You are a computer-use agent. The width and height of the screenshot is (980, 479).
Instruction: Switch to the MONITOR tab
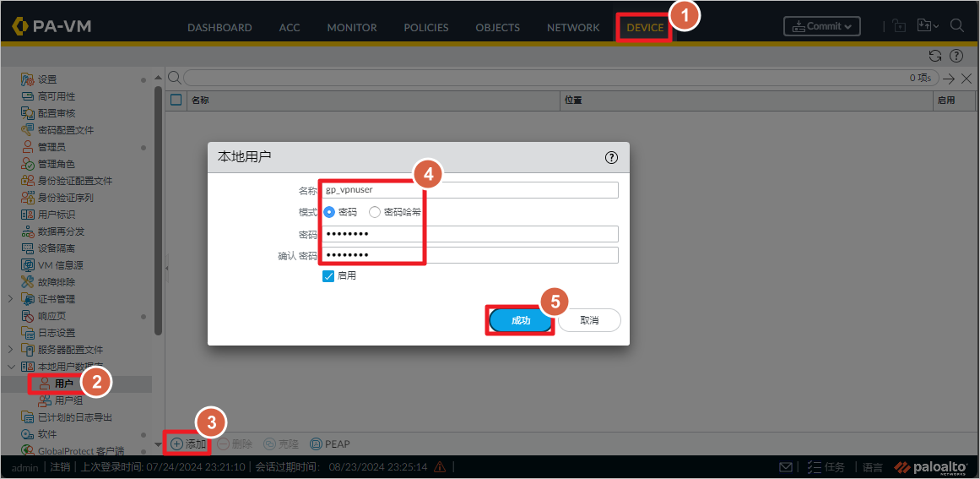click(x=352, y=28)
